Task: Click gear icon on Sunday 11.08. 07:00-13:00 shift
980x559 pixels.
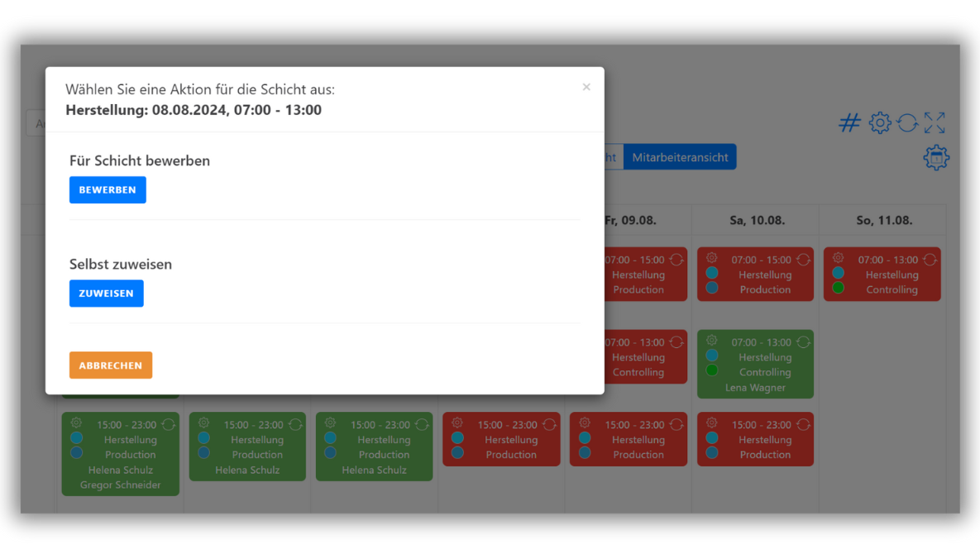Action: (839, 259)
